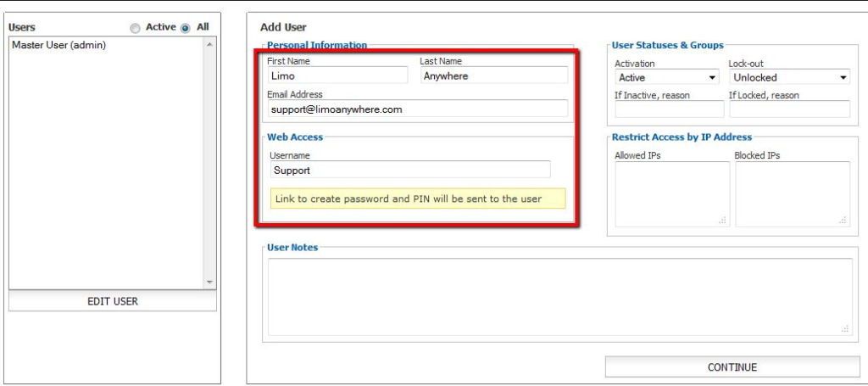Click the If Inactive, reason field

[x=669, y=109]
